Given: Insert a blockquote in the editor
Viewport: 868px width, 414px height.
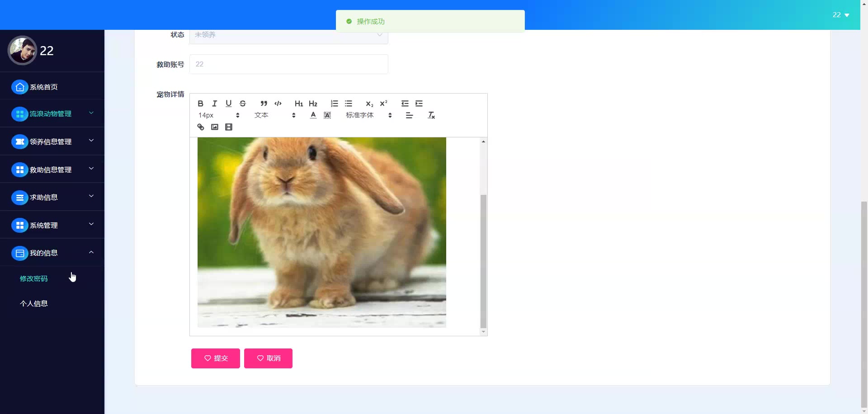Looking at the screenshot, I should click(x=264, y=103).
